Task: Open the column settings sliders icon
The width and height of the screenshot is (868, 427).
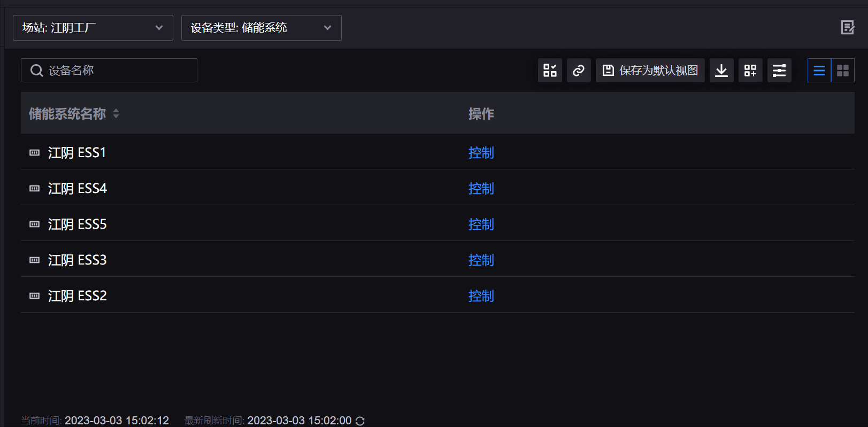Action: pyautogui.click(x=779, y=71)
